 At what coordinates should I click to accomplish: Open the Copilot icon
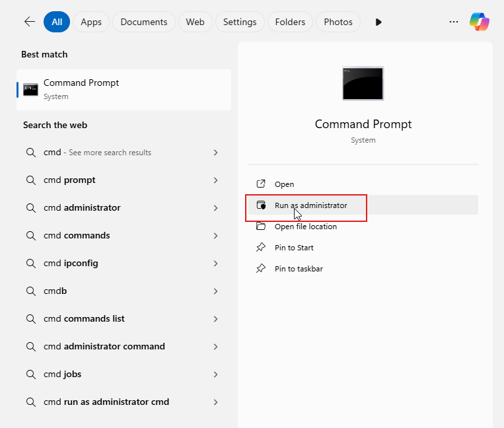(x=480, y=22)
